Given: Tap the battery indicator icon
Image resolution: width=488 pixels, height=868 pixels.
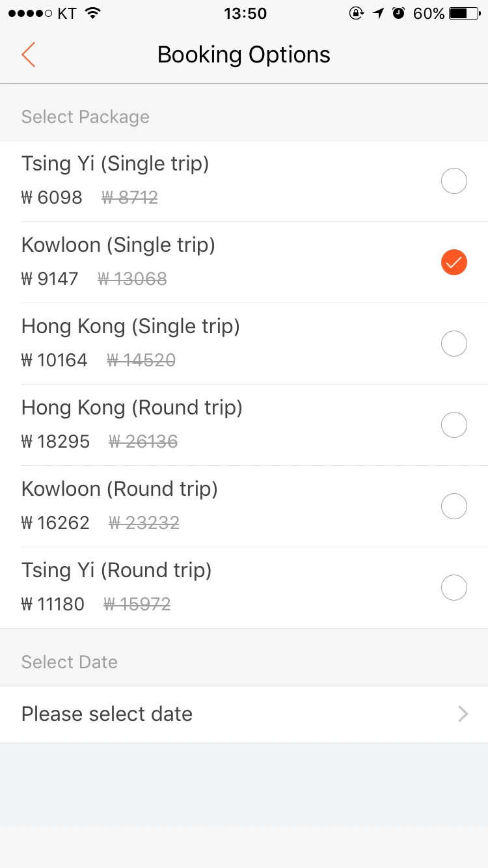Looking at the screenshot, I should 465,13.
